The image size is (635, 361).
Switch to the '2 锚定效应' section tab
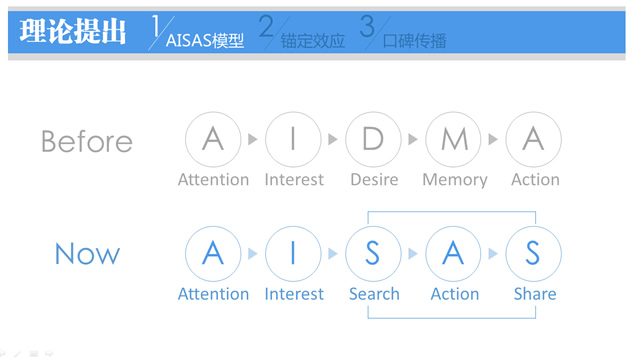tap(302, 32)
